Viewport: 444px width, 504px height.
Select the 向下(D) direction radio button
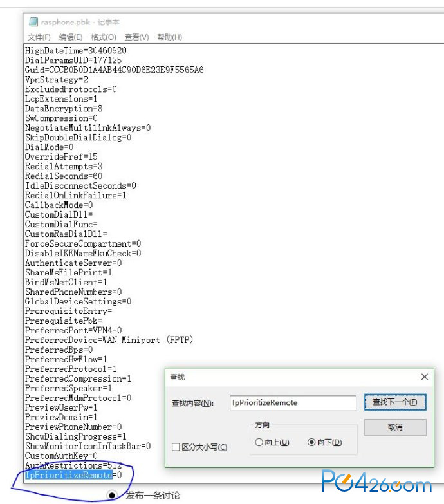point(311,442)
